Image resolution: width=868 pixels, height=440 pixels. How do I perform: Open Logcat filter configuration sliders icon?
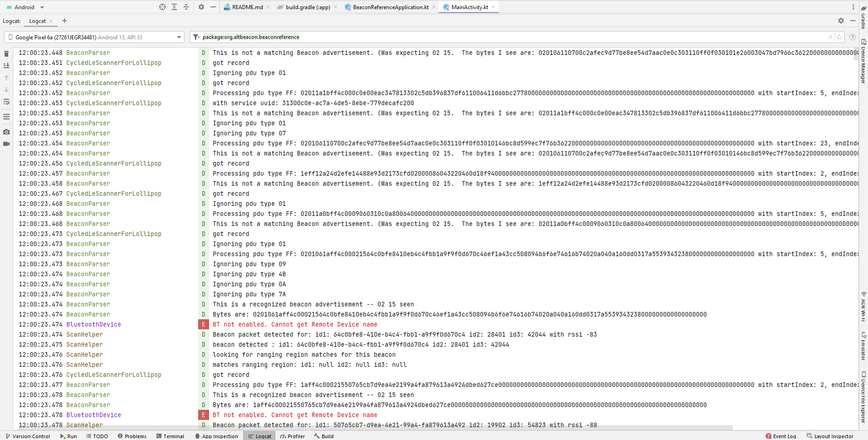(6, 117)
